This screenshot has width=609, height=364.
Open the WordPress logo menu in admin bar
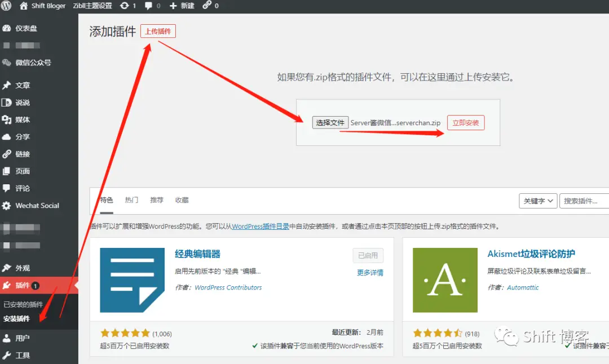(x=7, y=6)
